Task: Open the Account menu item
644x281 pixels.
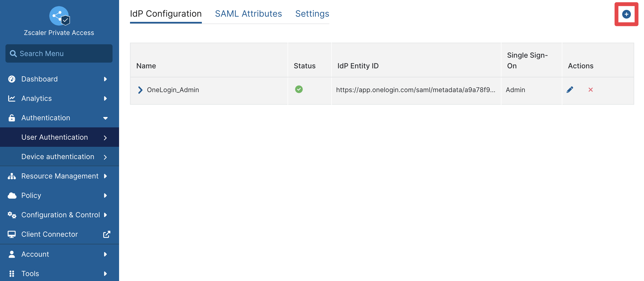Action: [x=60, y=254]
